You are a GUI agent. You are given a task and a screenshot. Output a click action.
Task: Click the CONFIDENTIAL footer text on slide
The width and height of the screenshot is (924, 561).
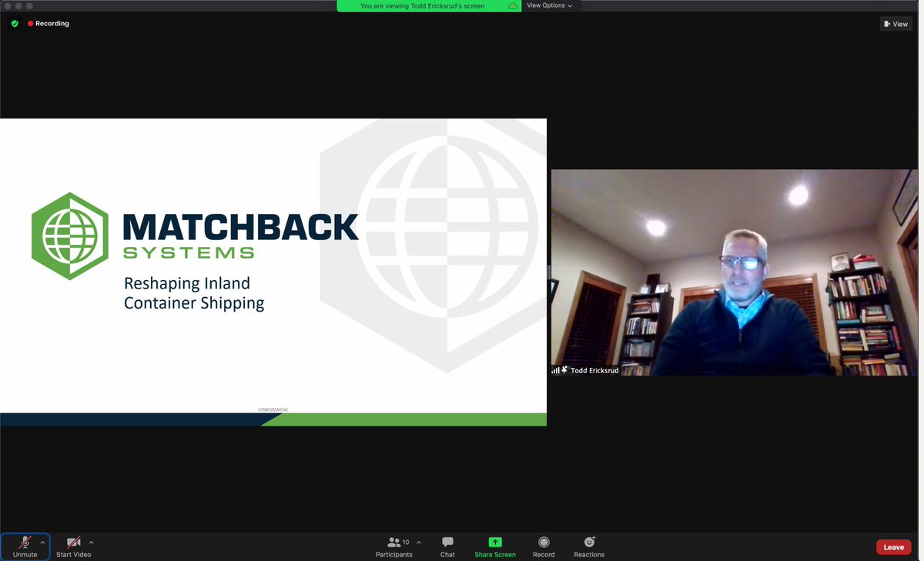(273, 409)
